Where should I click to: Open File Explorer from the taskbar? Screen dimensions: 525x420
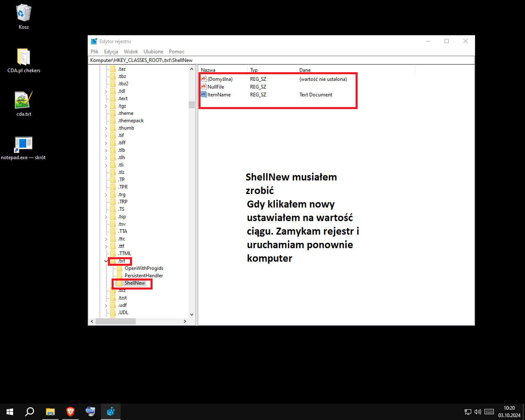coord(50,412)
